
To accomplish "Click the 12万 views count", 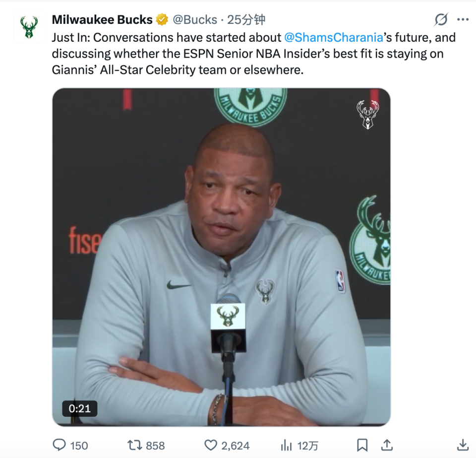I will pyautogui.click(x=307, y=445).
